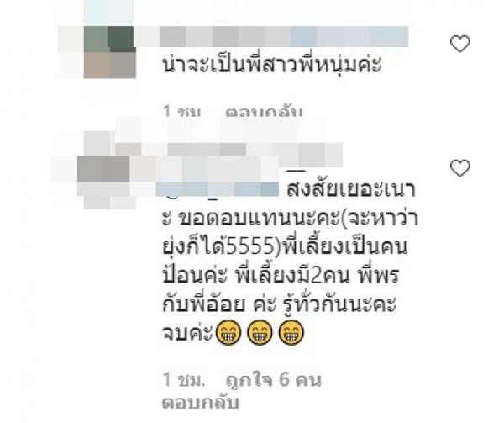Open the blurred avatar of the "น่าจะเป็นพี่สาวพี่หนุ่มค่ะ" commenter
504x423 pixels.
[109, 52]
